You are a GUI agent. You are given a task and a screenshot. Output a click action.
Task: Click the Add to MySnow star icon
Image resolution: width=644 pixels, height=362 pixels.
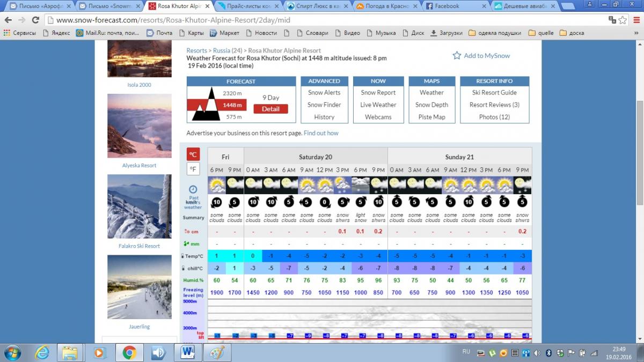click(x=457, y=56)
